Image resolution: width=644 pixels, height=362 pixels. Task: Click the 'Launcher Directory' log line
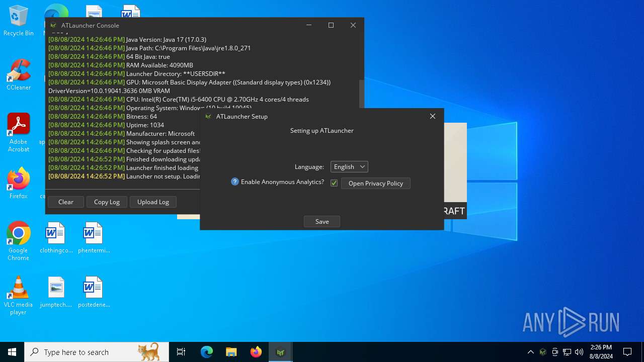click(x=137, y=73)
